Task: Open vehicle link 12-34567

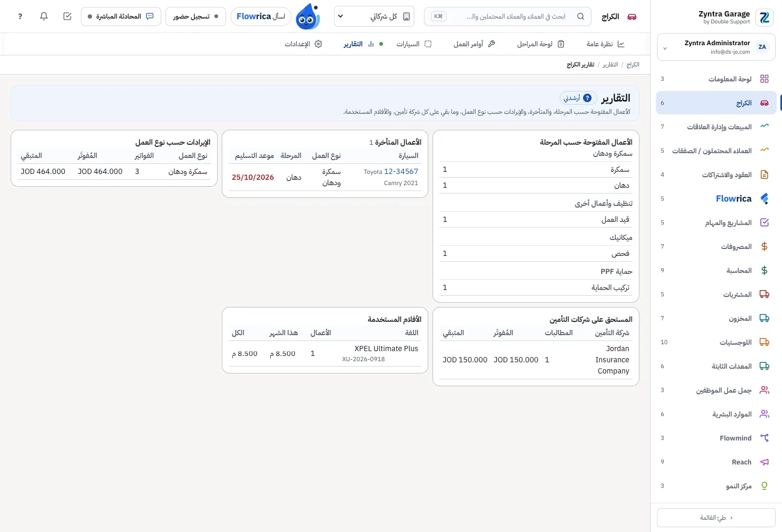Action: click(401, 171)
